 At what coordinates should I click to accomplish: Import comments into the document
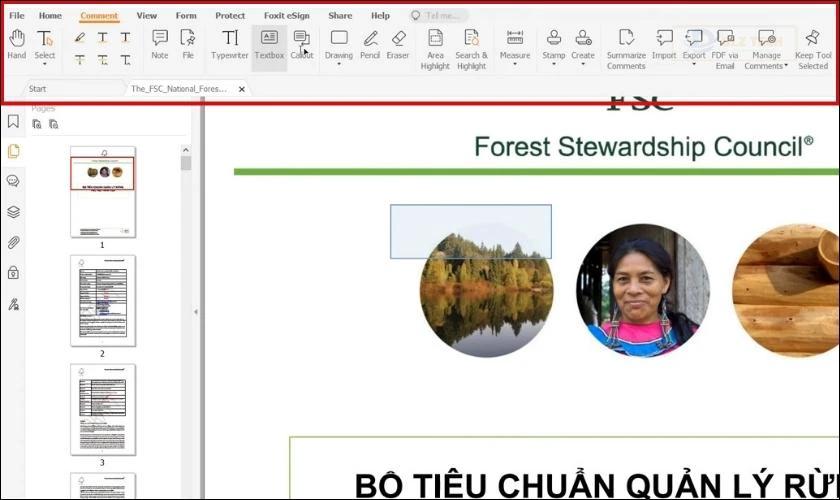664,44
